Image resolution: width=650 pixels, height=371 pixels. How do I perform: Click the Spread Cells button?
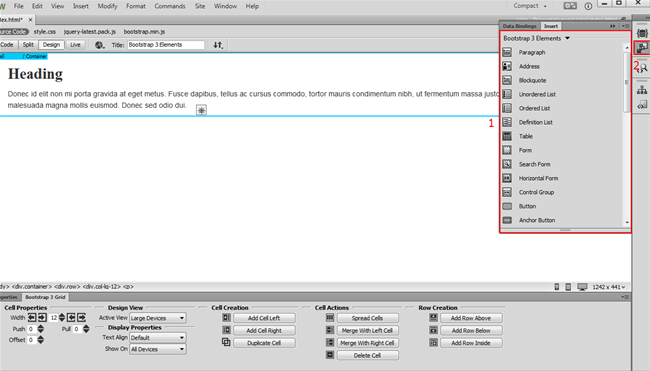[x=367, y=318]
